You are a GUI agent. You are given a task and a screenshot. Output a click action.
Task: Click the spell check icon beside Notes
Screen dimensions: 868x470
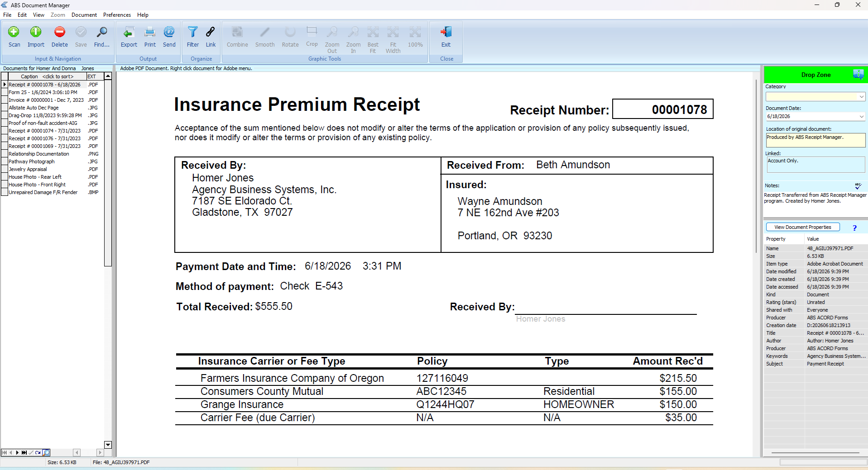pyautogui.click(x=858, y=186)
